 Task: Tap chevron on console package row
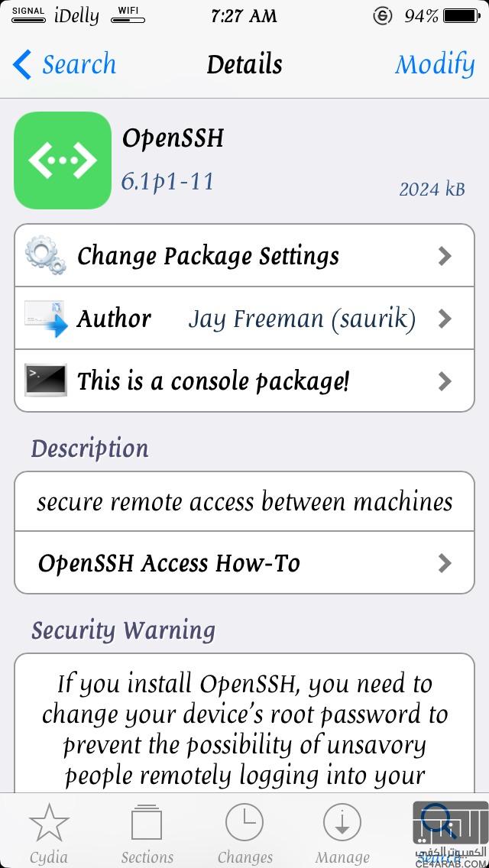coord(445,381)
